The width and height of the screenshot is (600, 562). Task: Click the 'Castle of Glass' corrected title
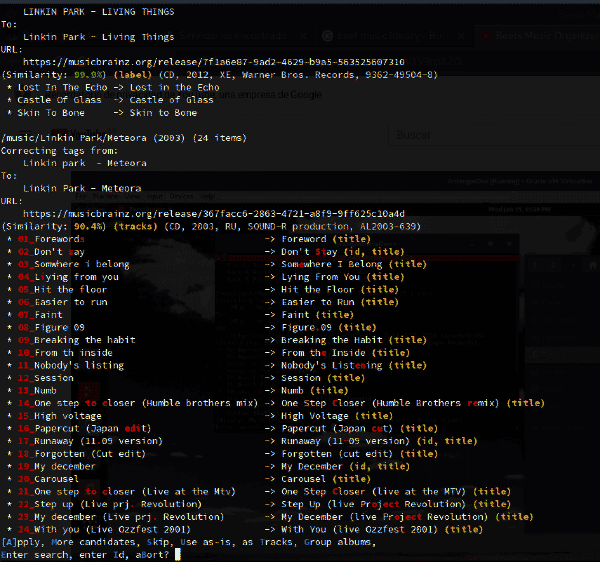click(x=171, y=100)
